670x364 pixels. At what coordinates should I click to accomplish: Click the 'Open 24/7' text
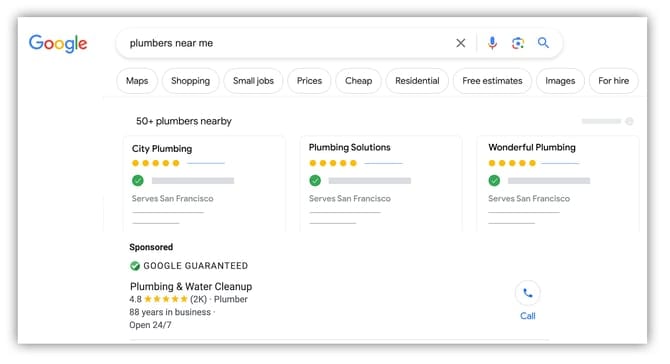[150, 325]
